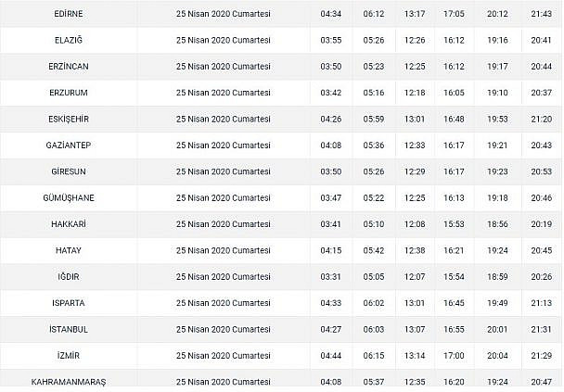Click the EDİRNE city name cell
This screenshot has height=392, width=564.
point(69,14)
